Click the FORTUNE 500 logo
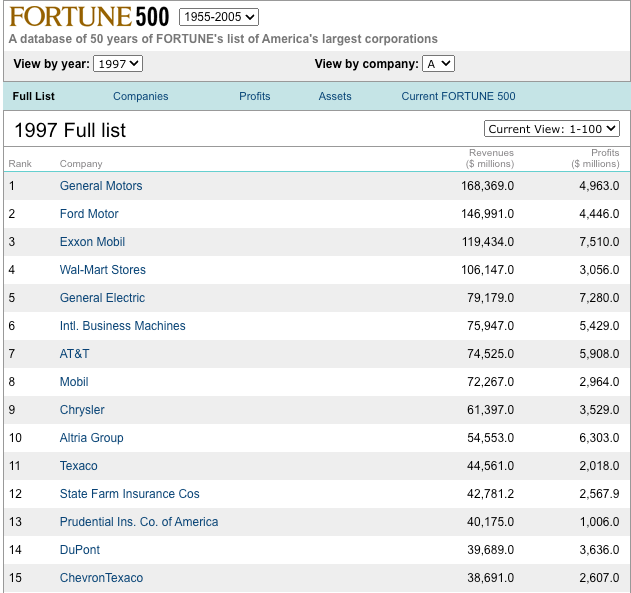The width and height of the screenshot is (631, 593). point(89,17)
